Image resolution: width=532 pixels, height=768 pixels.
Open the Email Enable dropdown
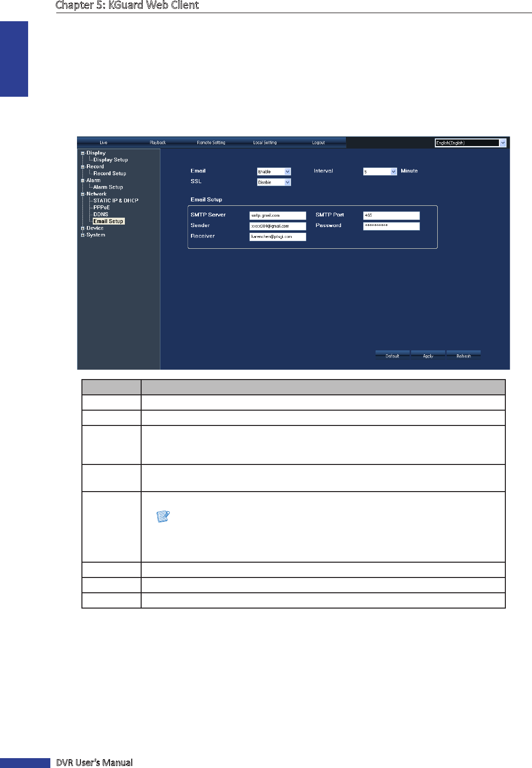click(274, 172)
